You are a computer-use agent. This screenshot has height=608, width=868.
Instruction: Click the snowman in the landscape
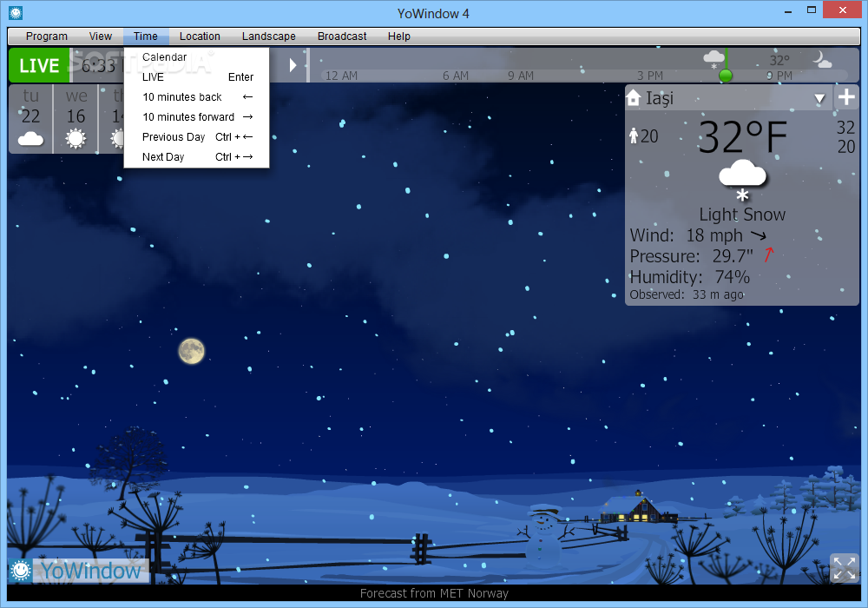pyautogui.click(x=543, y=532)
